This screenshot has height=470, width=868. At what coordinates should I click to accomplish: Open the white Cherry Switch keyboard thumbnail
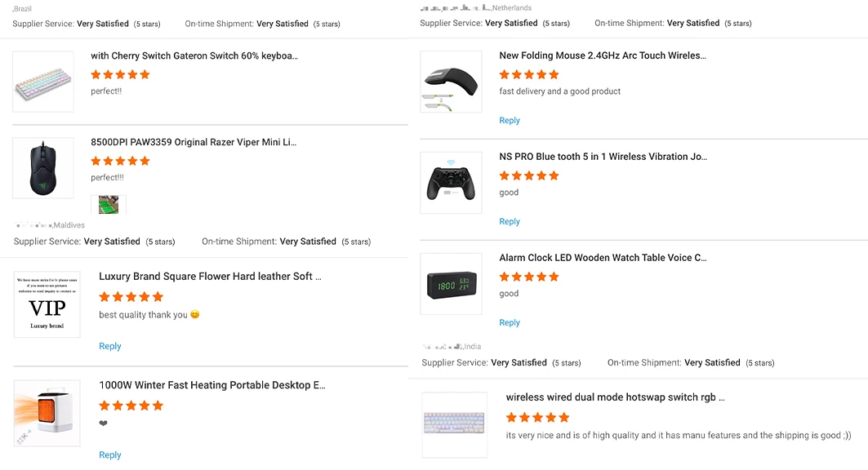(43, 82)
